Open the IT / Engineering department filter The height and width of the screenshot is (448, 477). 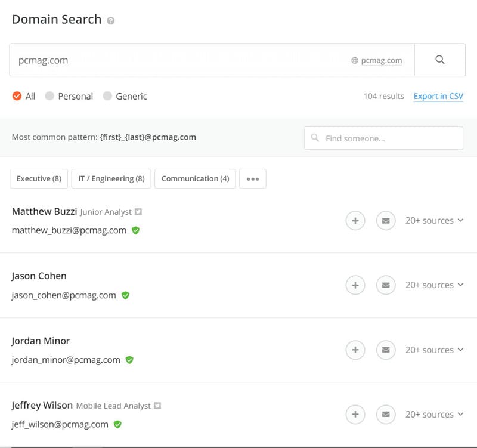tap(111, 178)
